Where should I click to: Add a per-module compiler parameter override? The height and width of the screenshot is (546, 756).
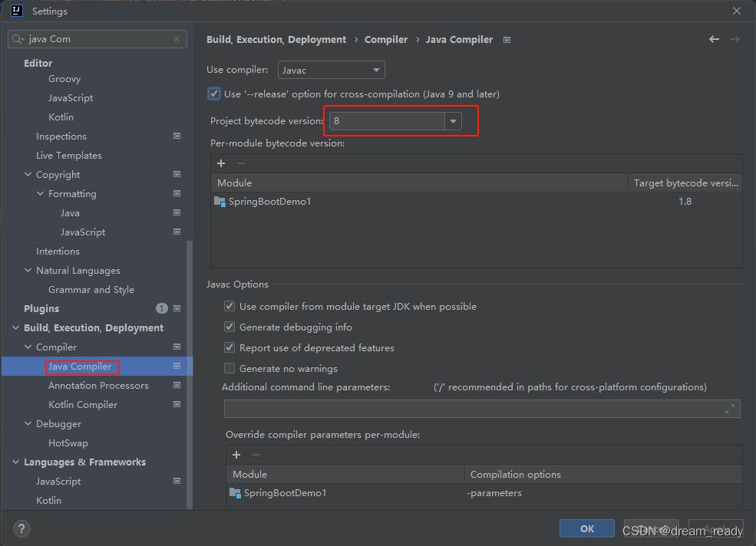click(x=236, y=455)
